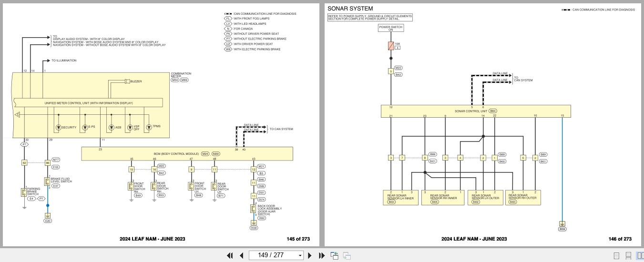Click the SONAR CONTROL UNIT label

click(x=471, y=111)
